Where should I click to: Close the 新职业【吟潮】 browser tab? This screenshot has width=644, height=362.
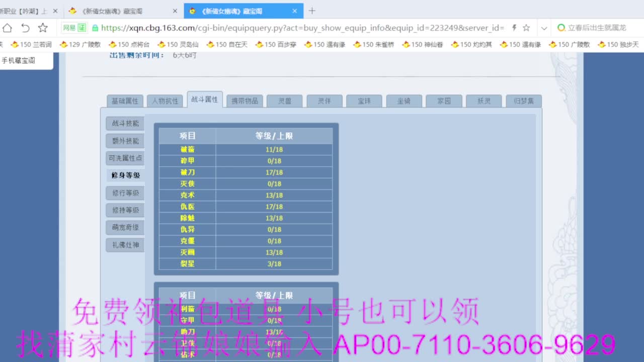(55, 11)
